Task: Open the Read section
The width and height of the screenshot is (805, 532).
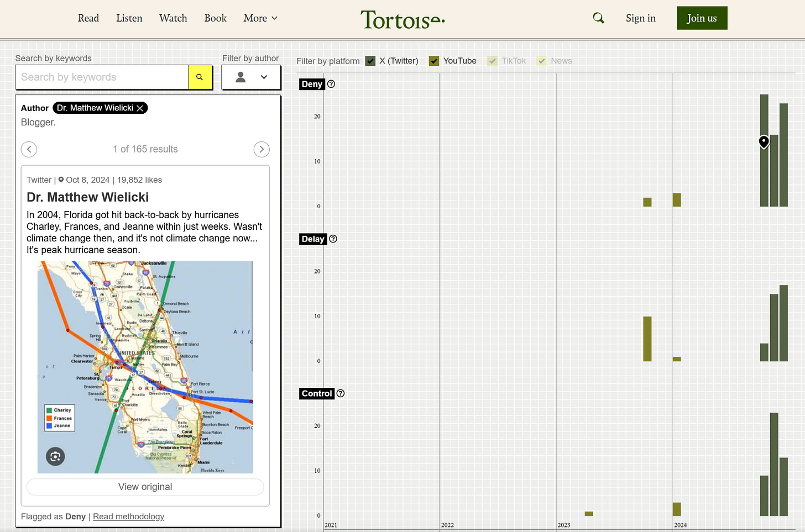Action: (88, 18)
